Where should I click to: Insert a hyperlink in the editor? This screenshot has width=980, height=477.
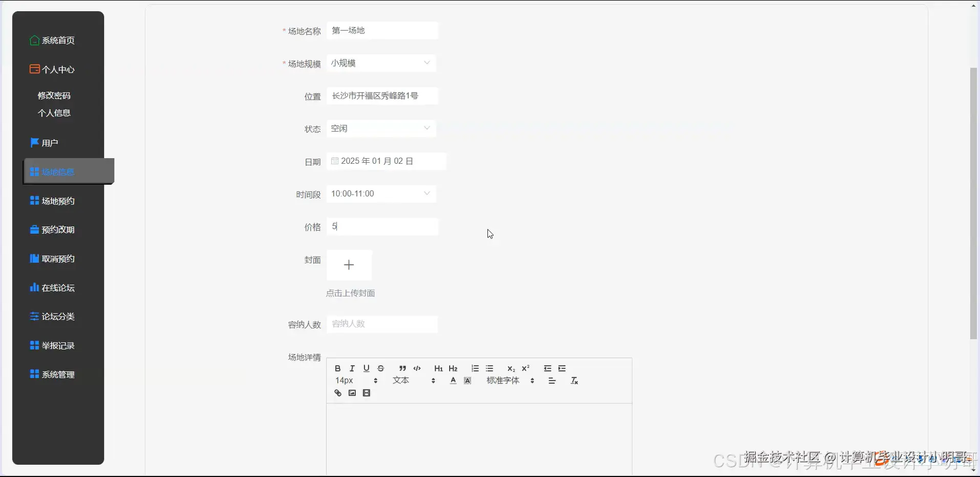pyautogui.click(x=337, y=393)
